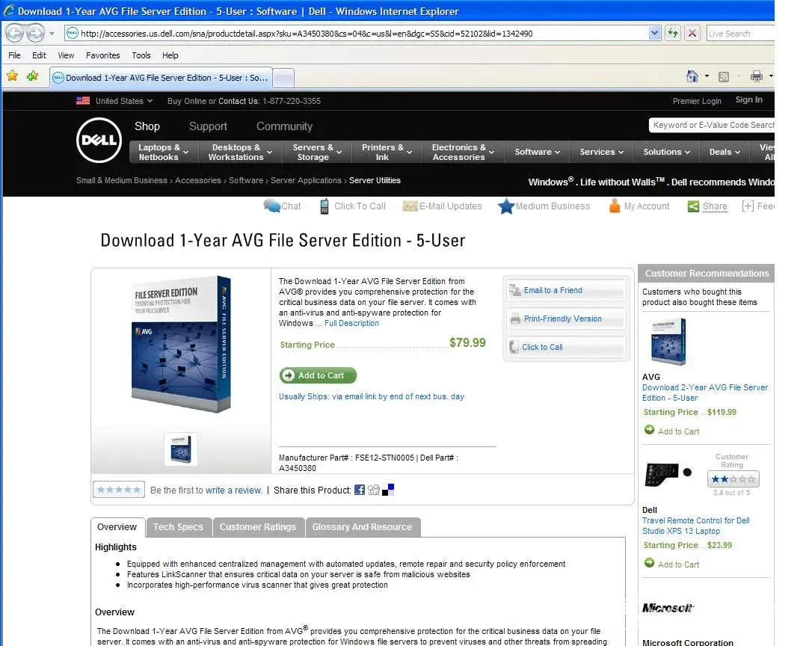
Task: Open the Full Description link
Action: click(x=351, y=323)
